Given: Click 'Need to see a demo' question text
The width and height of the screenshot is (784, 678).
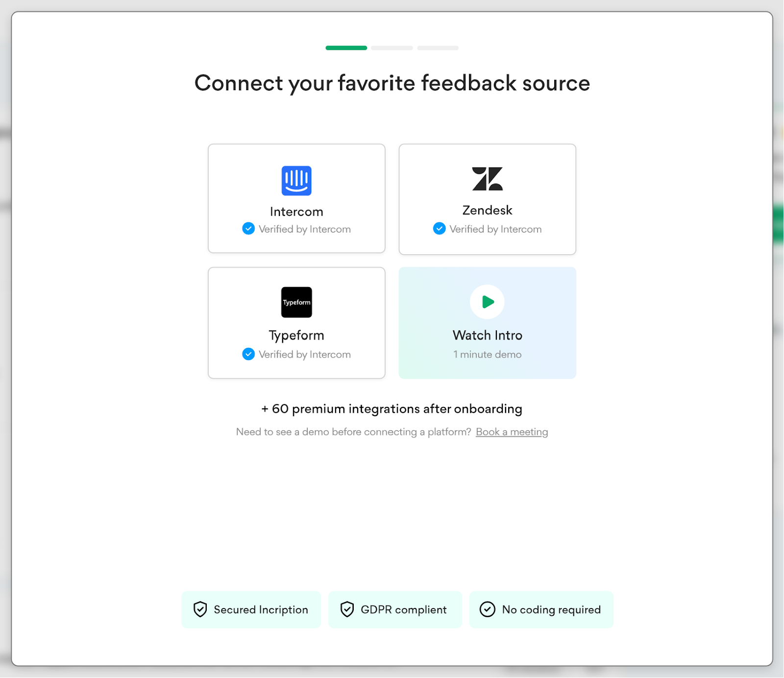Looking at the screenshot, I should [x=353, y=432].
